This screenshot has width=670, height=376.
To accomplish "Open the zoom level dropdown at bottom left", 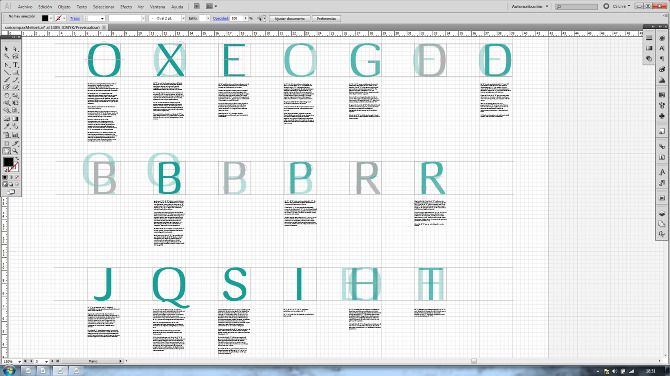I will point(19,361).
